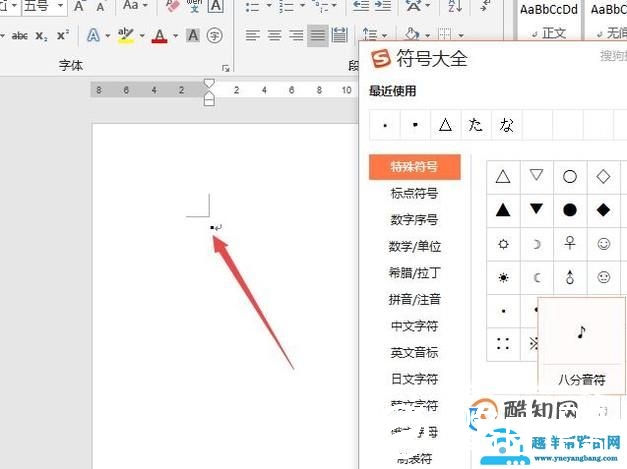Expand the Text Effects dropdown arrow
627x469 pixels.
click(108, 36)
